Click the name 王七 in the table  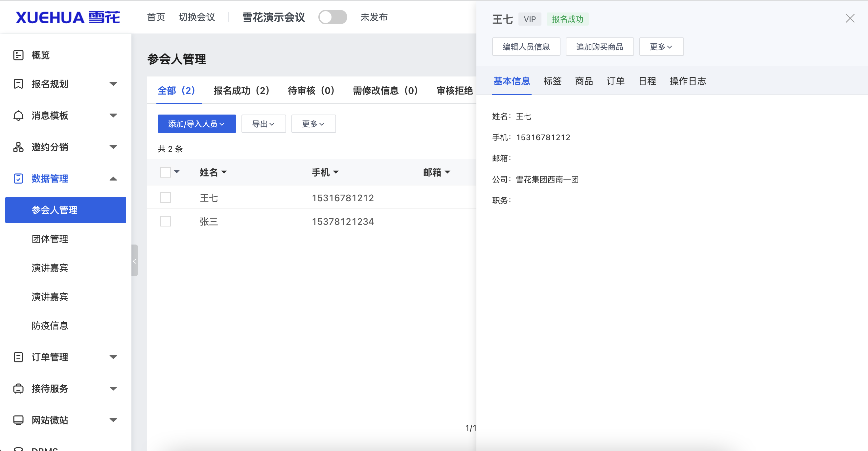point(209,198)
